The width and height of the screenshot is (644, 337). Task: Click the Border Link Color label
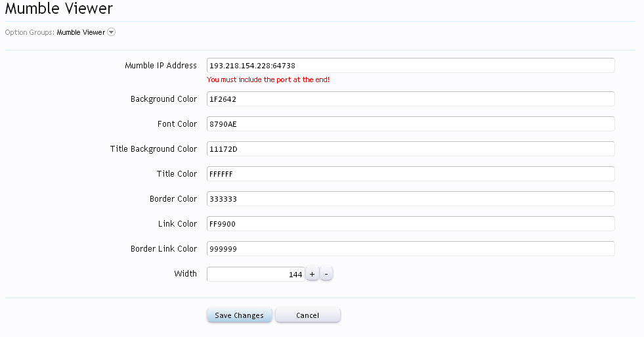(x=163, y=248)
